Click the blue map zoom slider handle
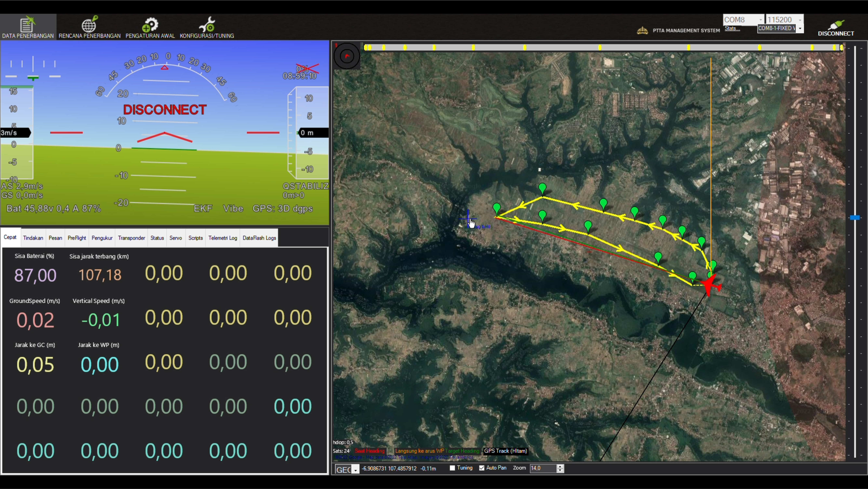Image resolution: width=868 pixels, height=489 pixels. point(855,217)
